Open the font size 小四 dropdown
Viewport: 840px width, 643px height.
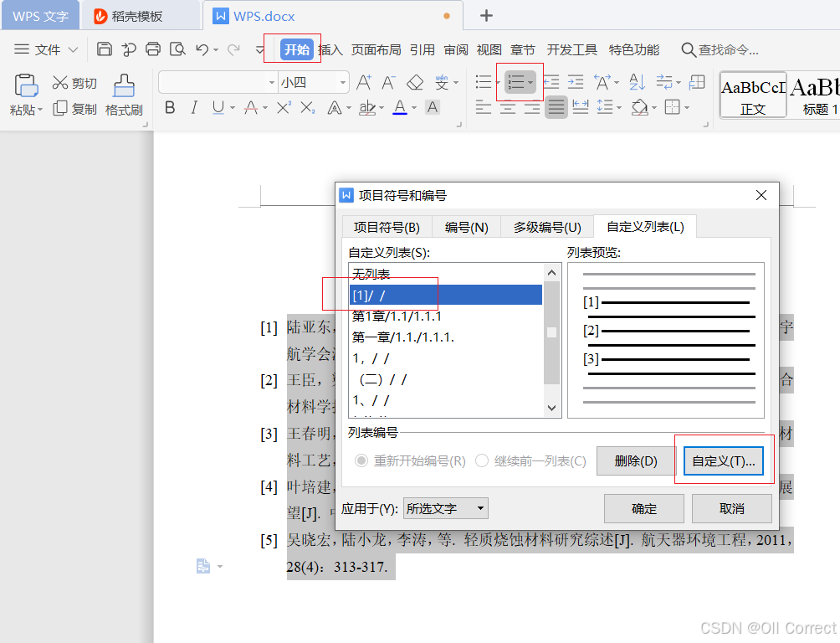pyautogui.click(x=343, y=83)
